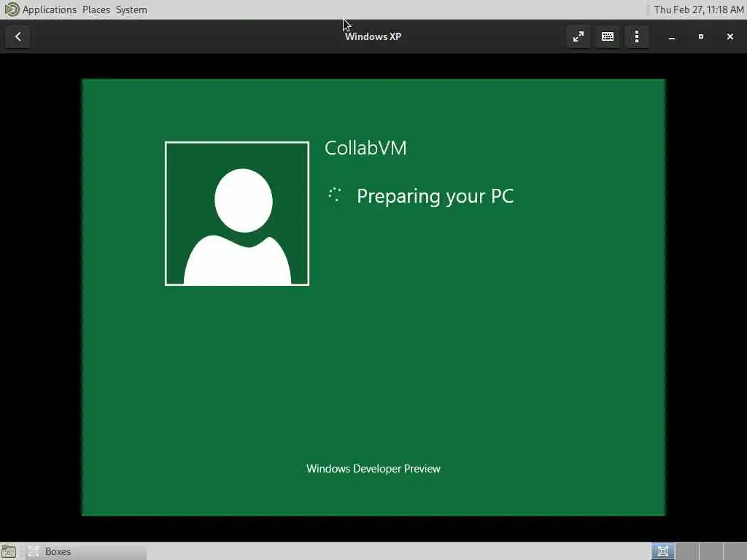
Task: Open the System menu
Action: (131, 9)
